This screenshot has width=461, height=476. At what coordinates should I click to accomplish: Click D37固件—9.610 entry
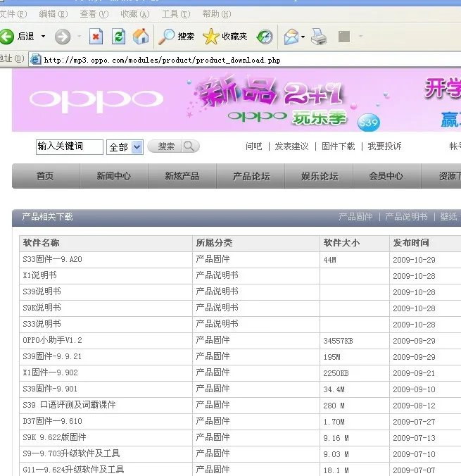click(x=52, y=421)
